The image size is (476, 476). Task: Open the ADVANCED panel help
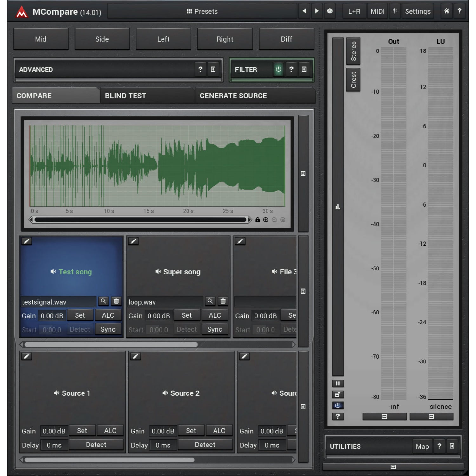pos(200,69)
